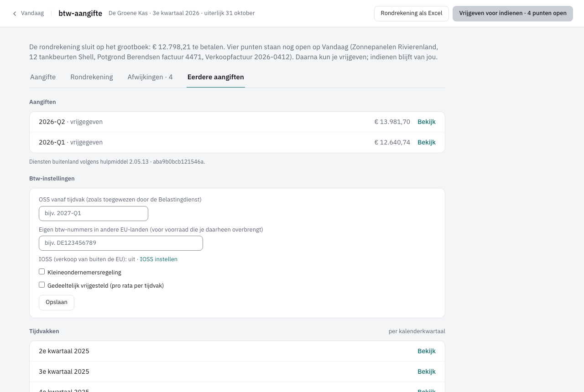The height and width of the screenshot is (392, 584).
Task: View the 2026-Q2 aangifte via Bekijk
Action: [427, 122]
